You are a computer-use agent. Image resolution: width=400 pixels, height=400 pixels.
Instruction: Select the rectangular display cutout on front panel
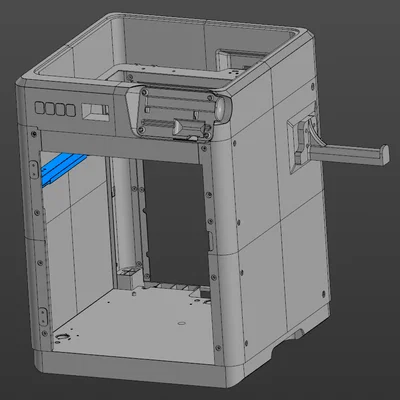95,112
